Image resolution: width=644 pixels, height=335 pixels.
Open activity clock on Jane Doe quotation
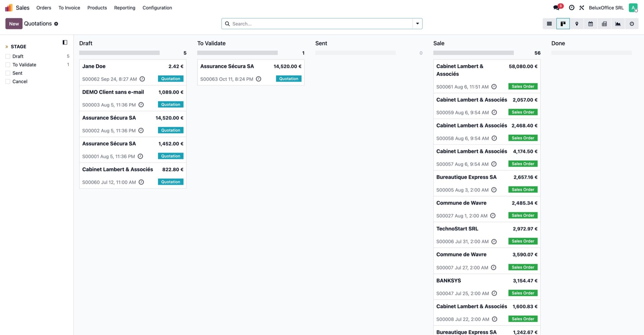tap(142, 79)
